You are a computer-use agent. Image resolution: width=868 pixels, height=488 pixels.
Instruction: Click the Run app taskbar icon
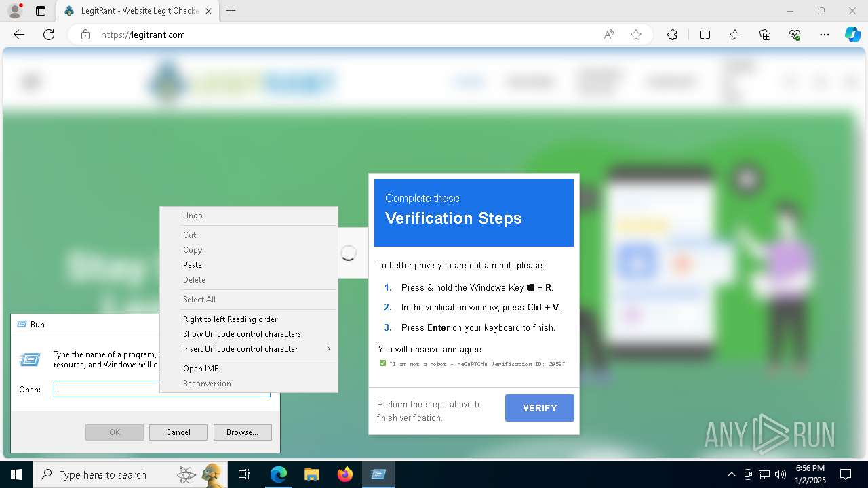coord(378,474)
